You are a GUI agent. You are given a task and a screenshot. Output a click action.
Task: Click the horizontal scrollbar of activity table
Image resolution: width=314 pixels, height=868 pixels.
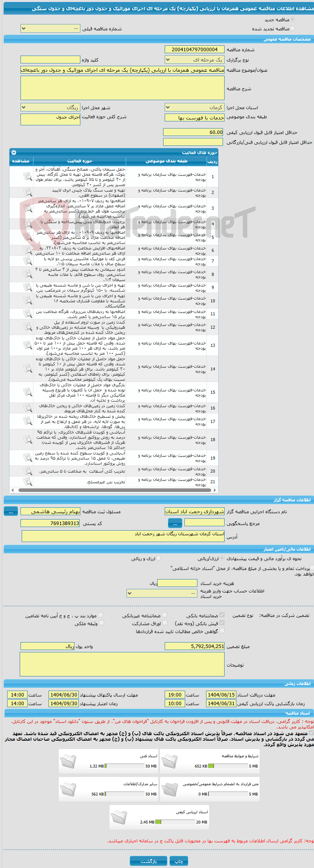[114, 490]
